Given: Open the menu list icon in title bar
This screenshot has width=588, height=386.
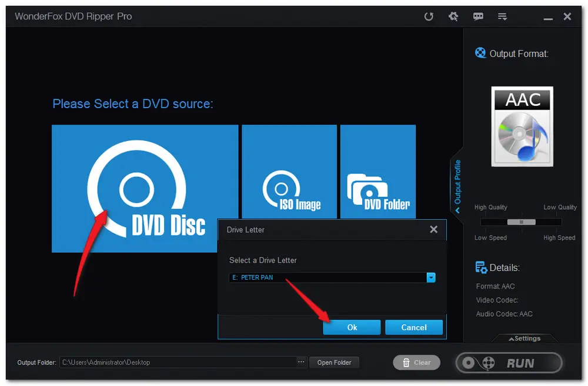Looking at the screenshot, I should pos(503,16).
